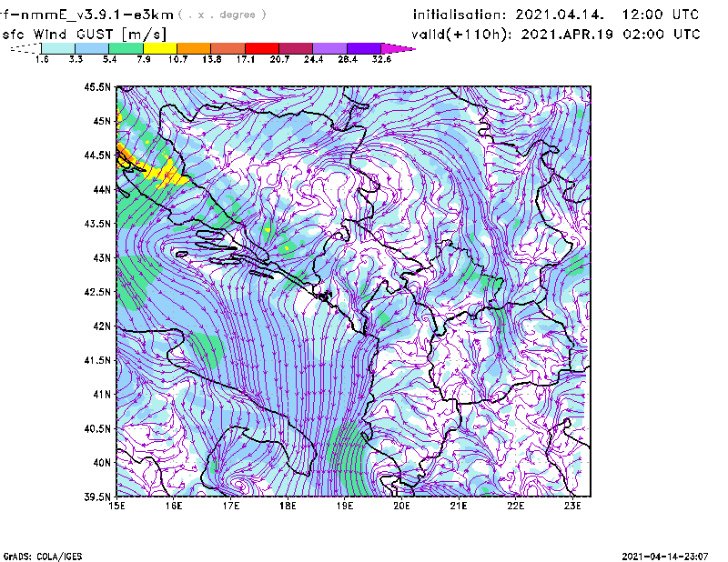Click the 17E longitude label
The image size is (728, 562).
pos(231,506)
